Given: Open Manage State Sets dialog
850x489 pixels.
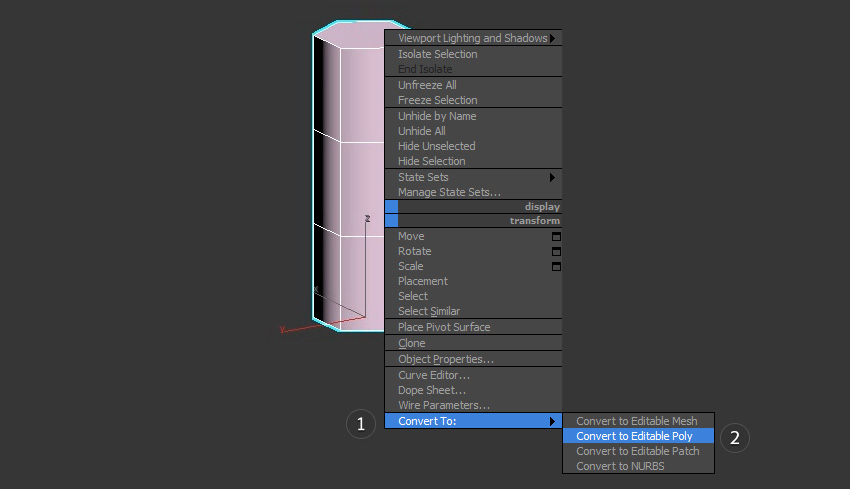Looking at the screenshot, I should [x=449, y=192].
